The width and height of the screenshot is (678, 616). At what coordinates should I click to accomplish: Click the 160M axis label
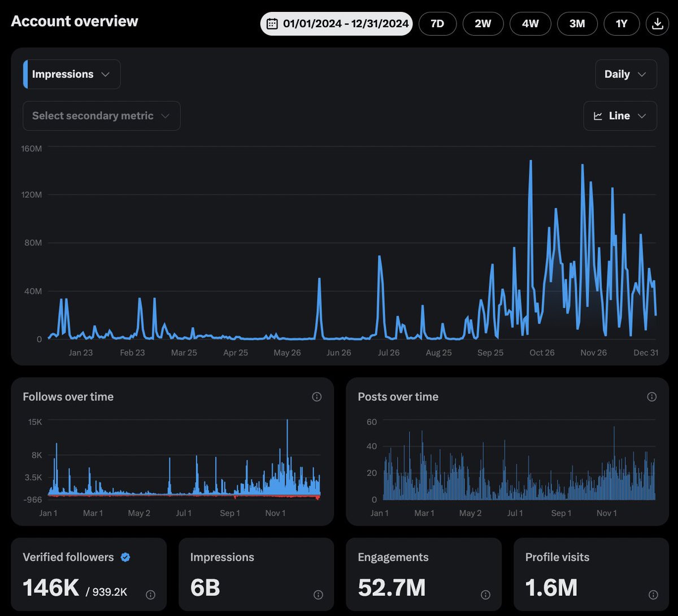click(31, 148)
